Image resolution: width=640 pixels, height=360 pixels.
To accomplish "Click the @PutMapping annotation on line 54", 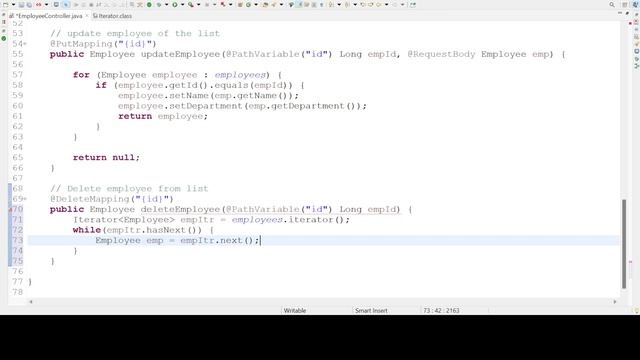I will point(103,44).
